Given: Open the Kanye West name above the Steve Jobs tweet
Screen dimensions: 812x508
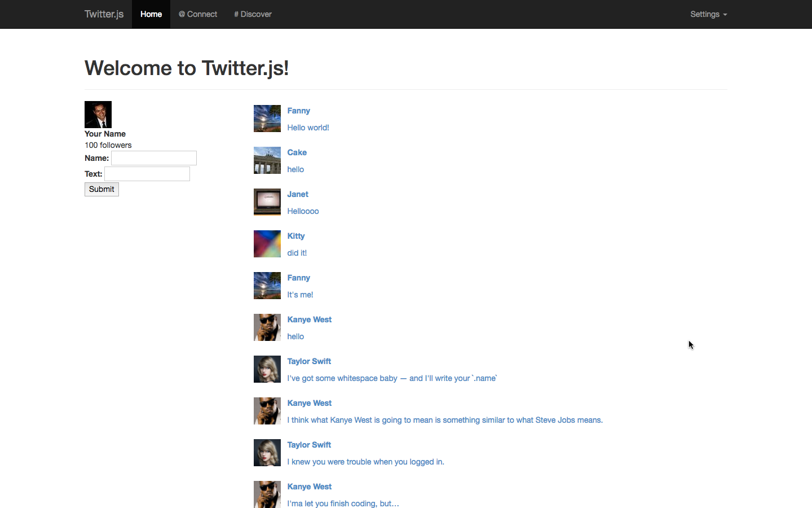Looking at the screenshot, I should coord(310,403).
